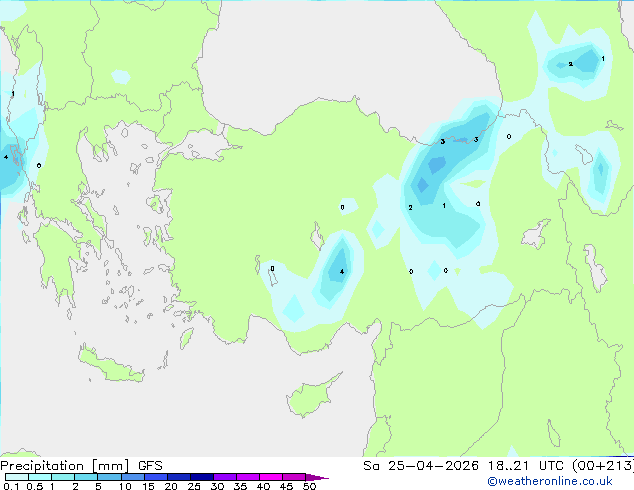Select the 0.5–1 mm legend color box
634x490 pixels.
tap(40, 477)
